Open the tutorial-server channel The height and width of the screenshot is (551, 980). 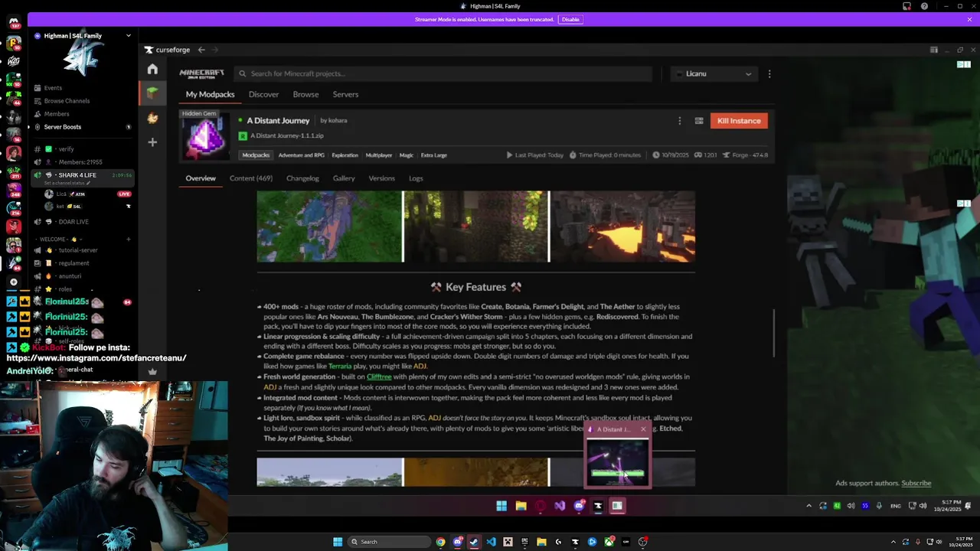point(78,250)
